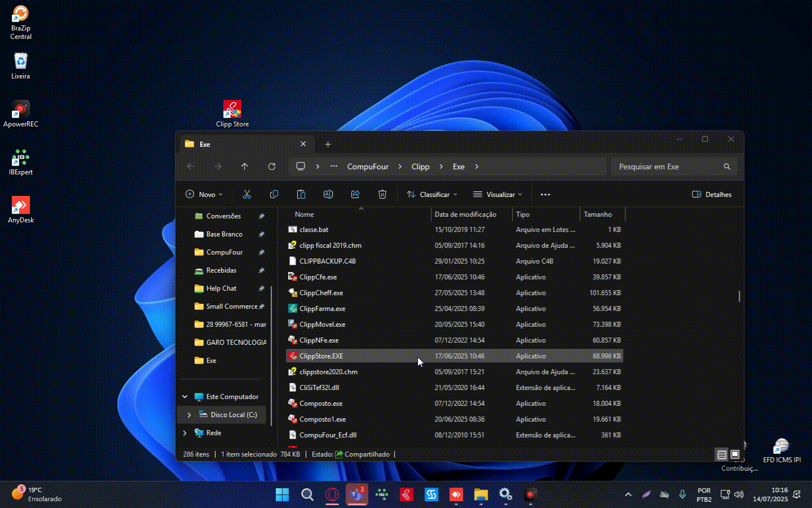This screenshot has height=508, width=812.
Task: Sort files by Data de modificação column
Action: pos(465,214)
